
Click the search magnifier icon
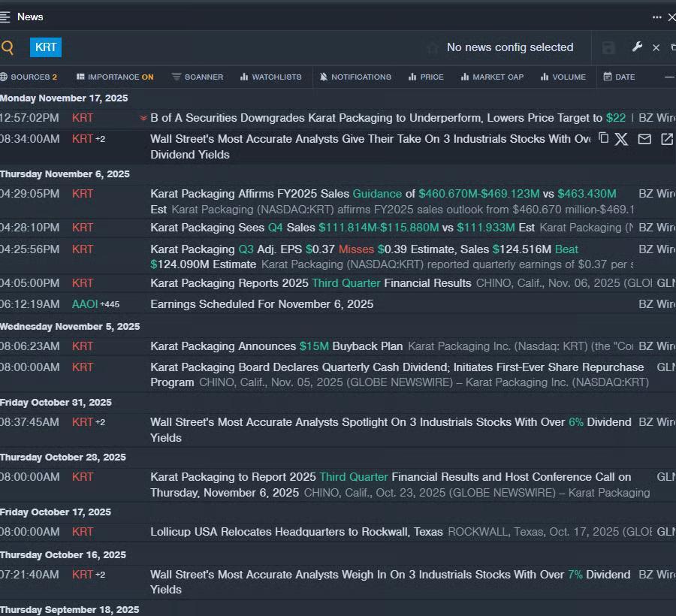[x=8, y=48]
